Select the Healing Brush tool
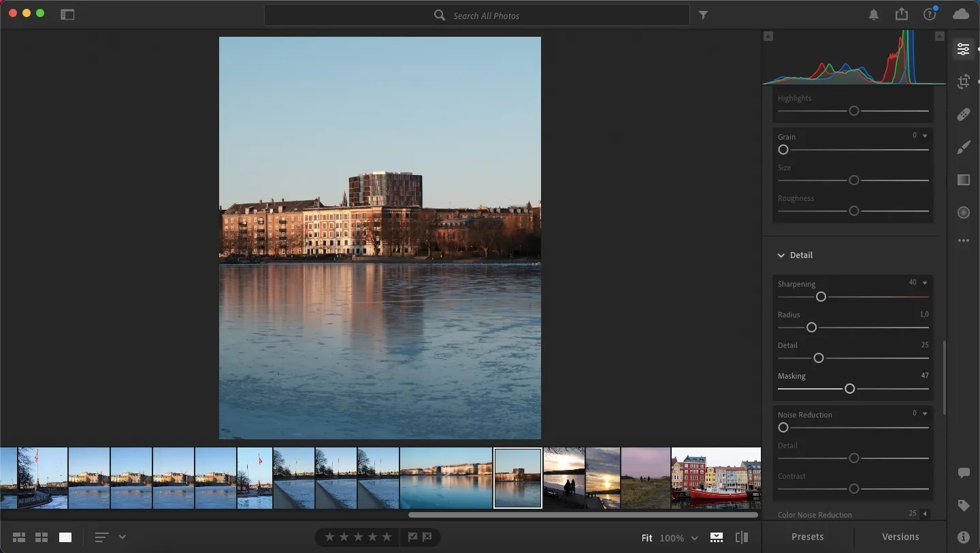The image size is (980, 553). point(963,114)
